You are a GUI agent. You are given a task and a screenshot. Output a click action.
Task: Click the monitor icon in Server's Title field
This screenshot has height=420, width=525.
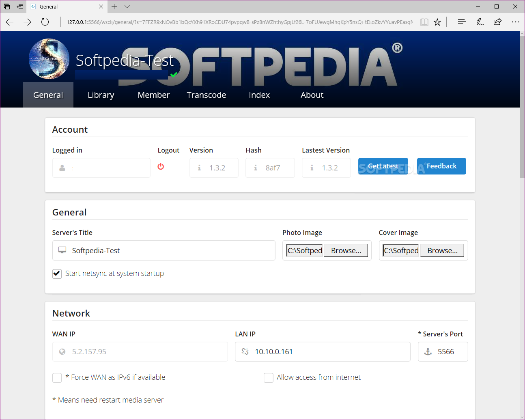click(x=62, y=250)
